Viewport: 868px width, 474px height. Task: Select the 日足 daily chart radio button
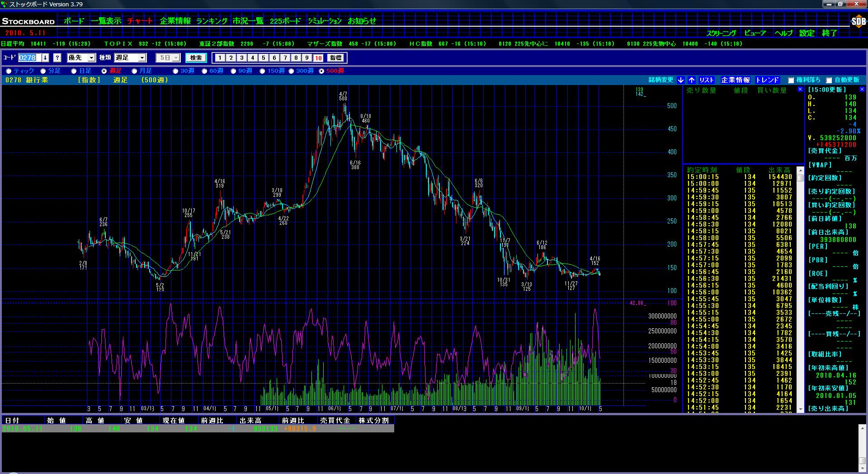pos(74,71)
